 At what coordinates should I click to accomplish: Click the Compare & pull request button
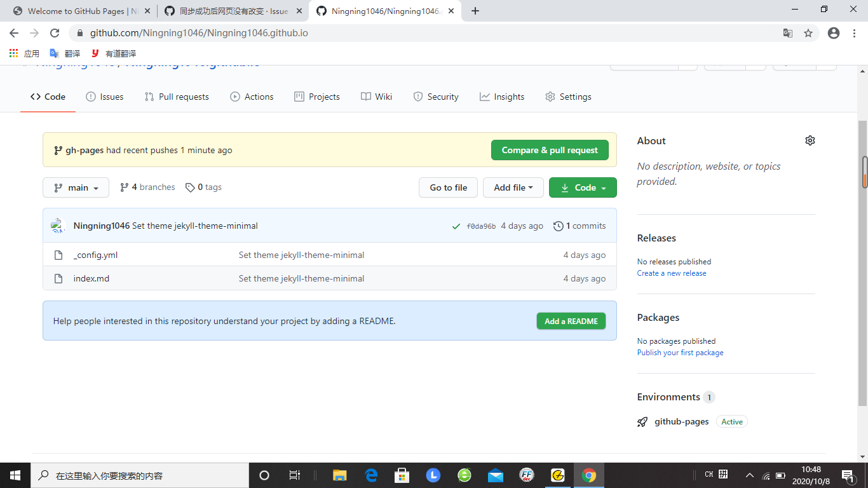[x=549, y=150]
